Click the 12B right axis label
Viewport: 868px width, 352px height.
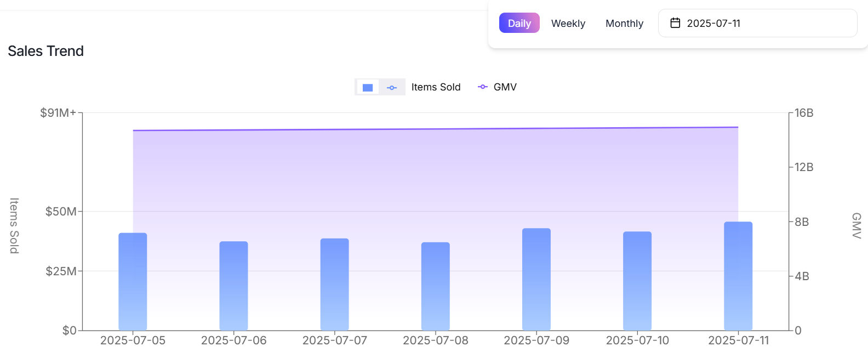804,167
